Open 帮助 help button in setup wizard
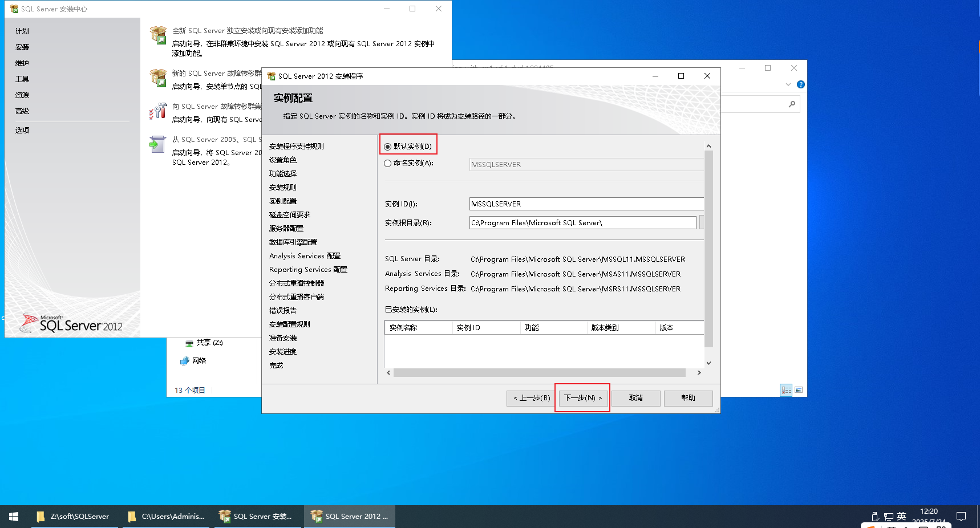Screen dimensions: 980x528 pyautogui.click(x=689, y=398)
